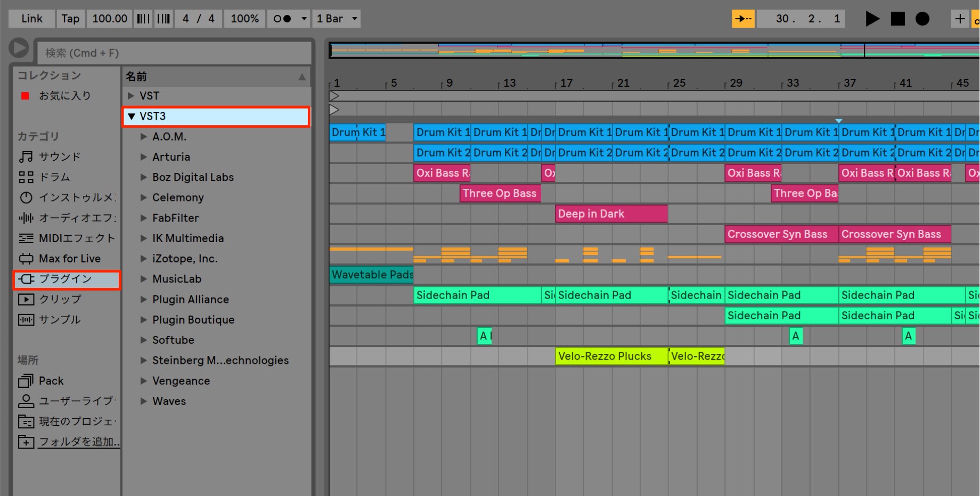Screen dimensions: 980x496
Task: Click the lower locator row triangle icon
Action: tap(334, 110)
